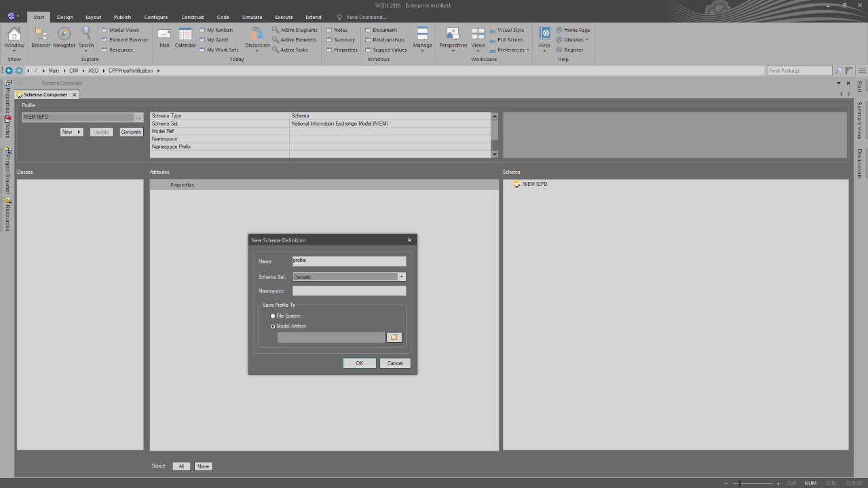Open the Views dropdown
868x488 pixels.
(478, 39)
